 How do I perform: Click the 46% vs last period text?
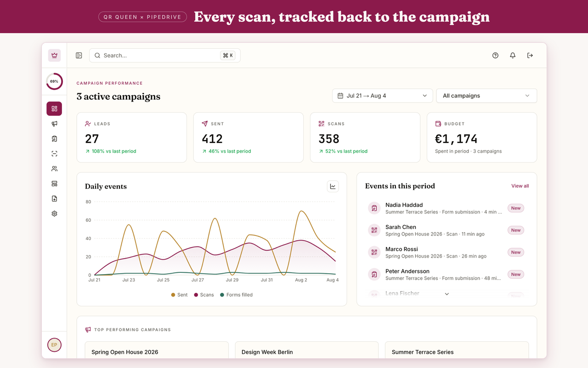(x=230, y=151)
